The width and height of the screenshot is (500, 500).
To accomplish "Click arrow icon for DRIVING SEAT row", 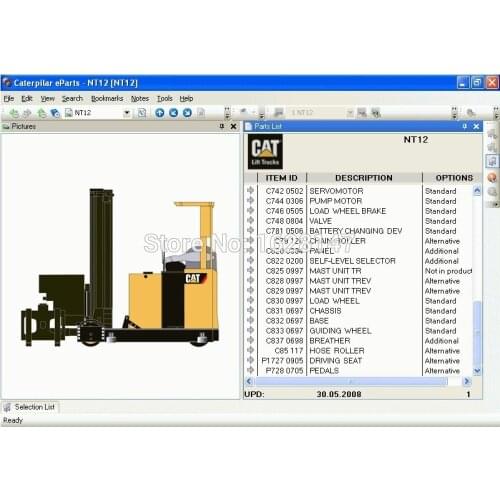I will coord(250,360).
